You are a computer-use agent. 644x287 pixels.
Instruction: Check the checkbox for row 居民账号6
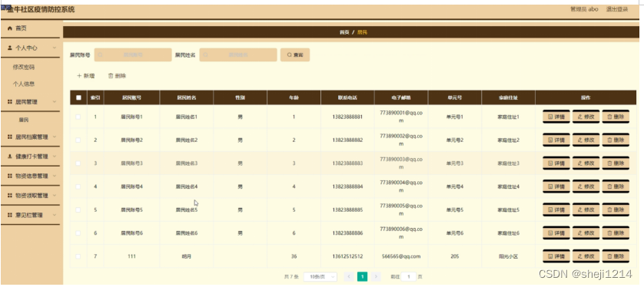pos(78,233)
